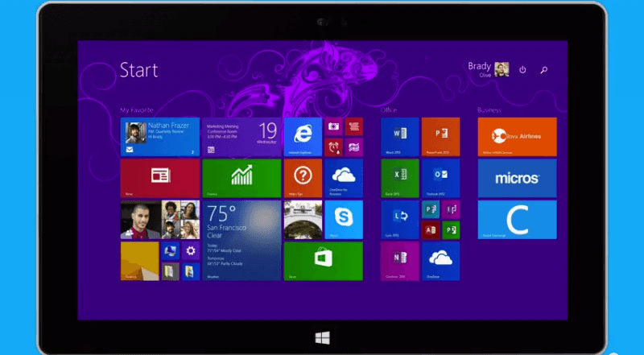Open the folder tile with blue background
The height and width of the screenshot is (355, 644).
pos(191,271)
